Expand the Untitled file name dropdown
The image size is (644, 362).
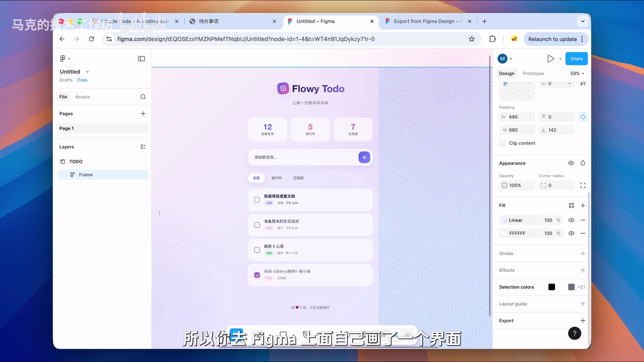(88, 72)
